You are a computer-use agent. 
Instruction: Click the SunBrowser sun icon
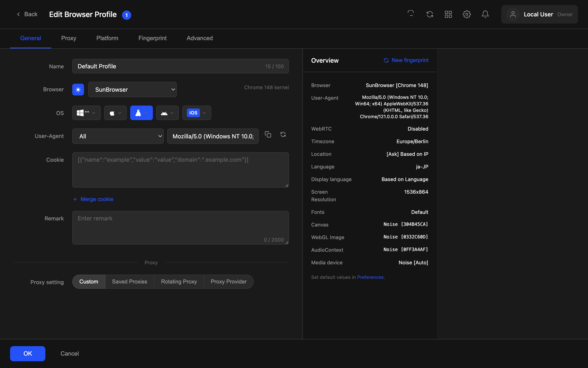click(x=78, y=90)
